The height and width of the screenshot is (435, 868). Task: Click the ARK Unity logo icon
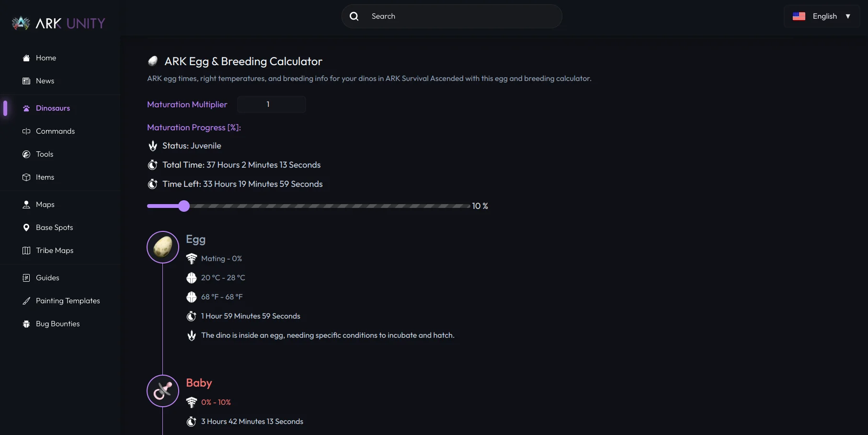point(21,23)
